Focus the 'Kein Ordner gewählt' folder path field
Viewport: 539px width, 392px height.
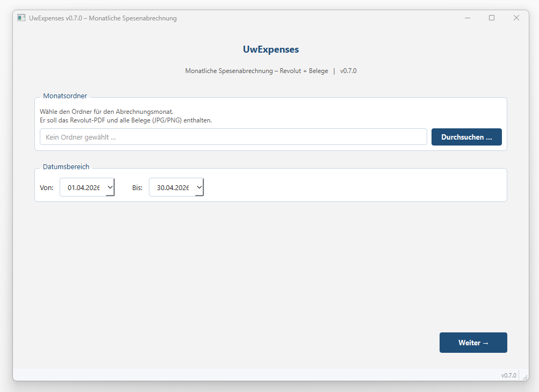click(233, 137)
